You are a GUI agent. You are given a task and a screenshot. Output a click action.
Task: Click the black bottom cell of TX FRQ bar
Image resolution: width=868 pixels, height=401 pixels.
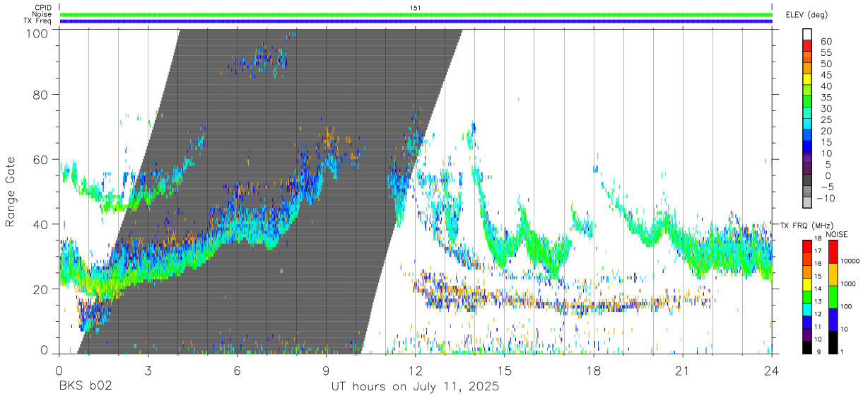[807, 347]
